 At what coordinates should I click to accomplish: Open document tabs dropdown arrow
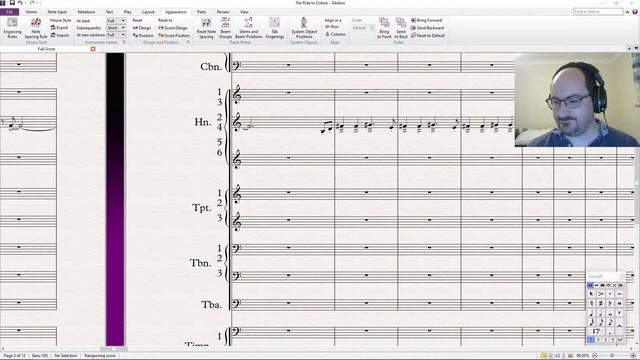tap(636, 49)
